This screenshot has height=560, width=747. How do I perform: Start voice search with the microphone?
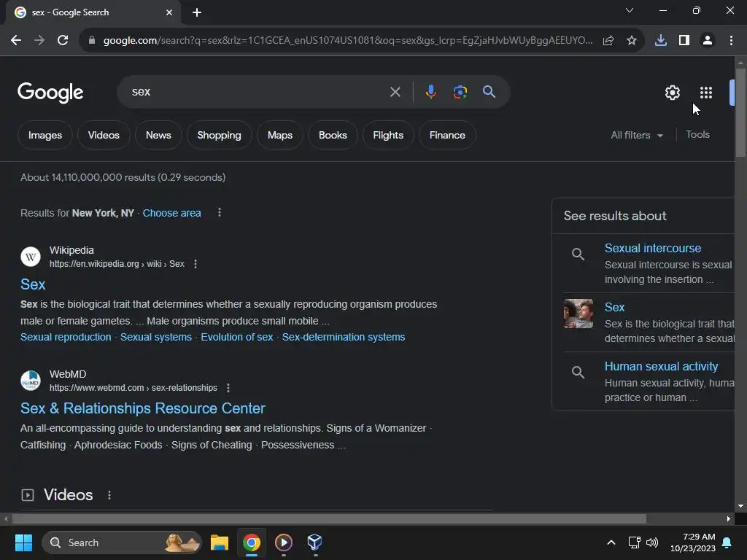(x=430, y=92)
